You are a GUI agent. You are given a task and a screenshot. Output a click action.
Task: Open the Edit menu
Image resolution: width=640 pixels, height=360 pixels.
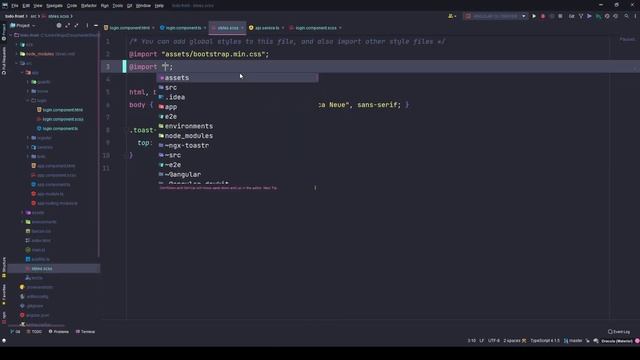[x=26, y=6]
